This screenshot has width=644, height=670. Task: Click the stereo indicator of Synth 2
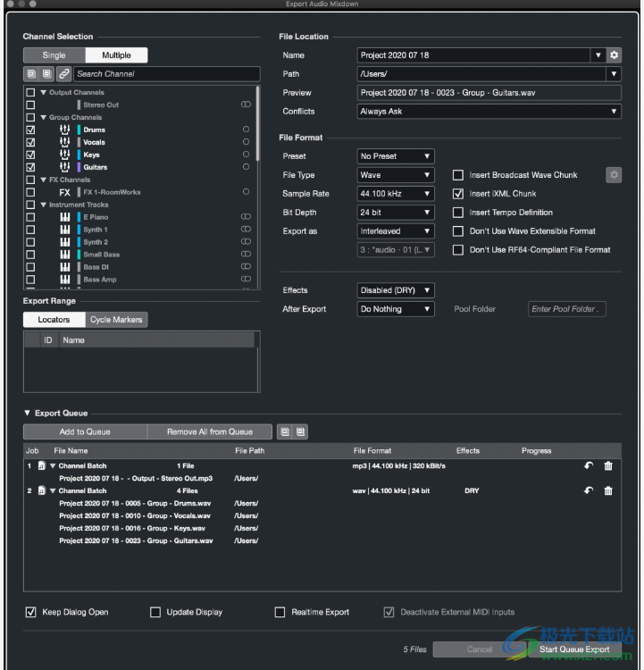tap(246, 241)
